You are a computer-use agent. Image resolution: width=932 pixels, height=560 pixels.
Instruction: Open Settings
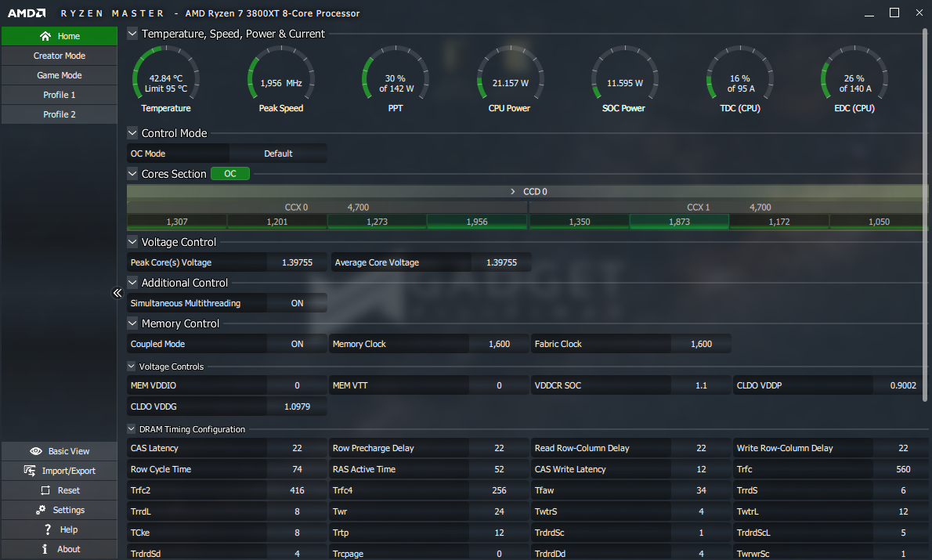(x=60, y=510)
